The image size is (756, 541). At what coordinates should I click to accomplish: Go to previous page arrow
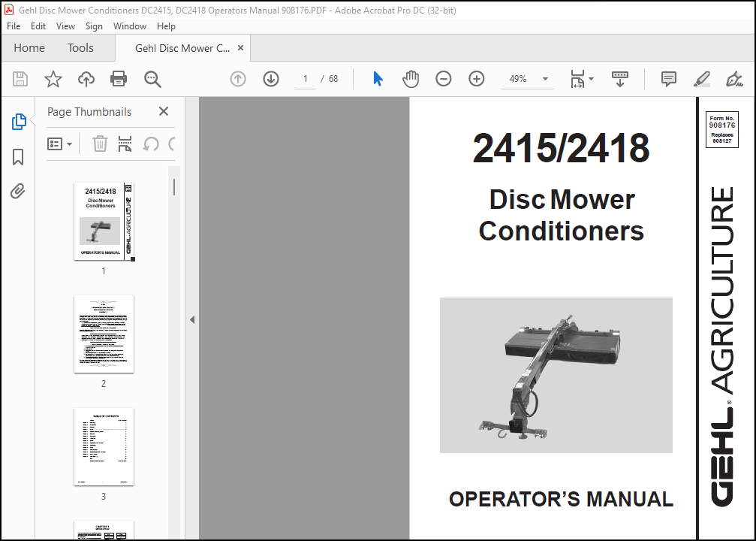[238, 79]
